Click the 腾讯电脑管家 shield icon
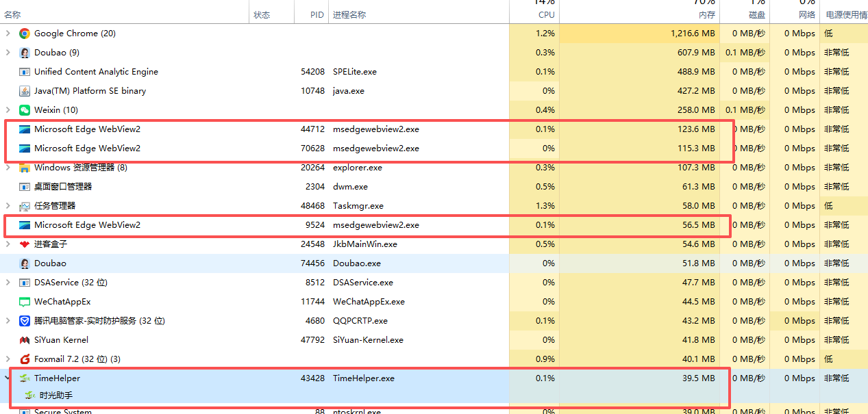Screen dimensions: 868x414 25,321
